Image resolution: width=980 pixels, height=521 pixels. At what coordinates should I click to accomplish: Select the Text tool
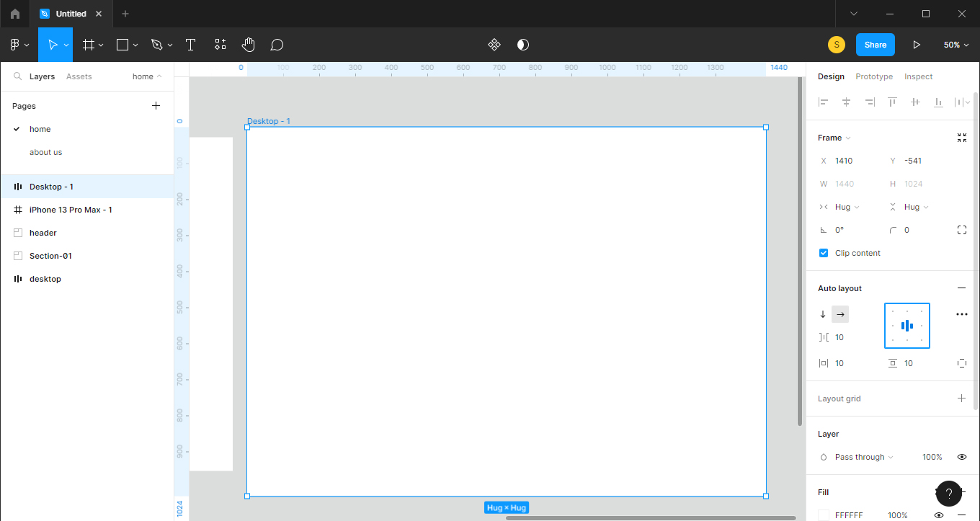tap(190, 45)
